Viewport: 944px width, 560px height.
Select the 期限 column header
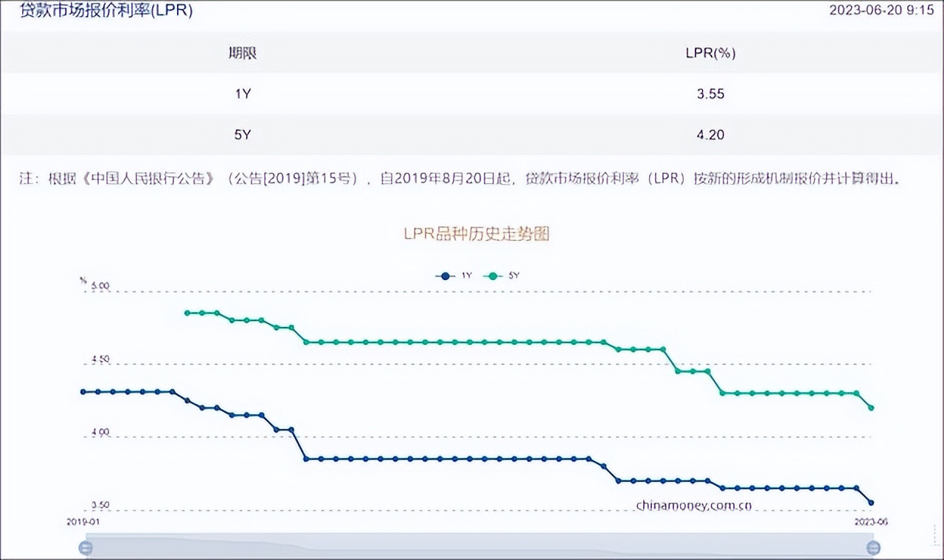243,53
